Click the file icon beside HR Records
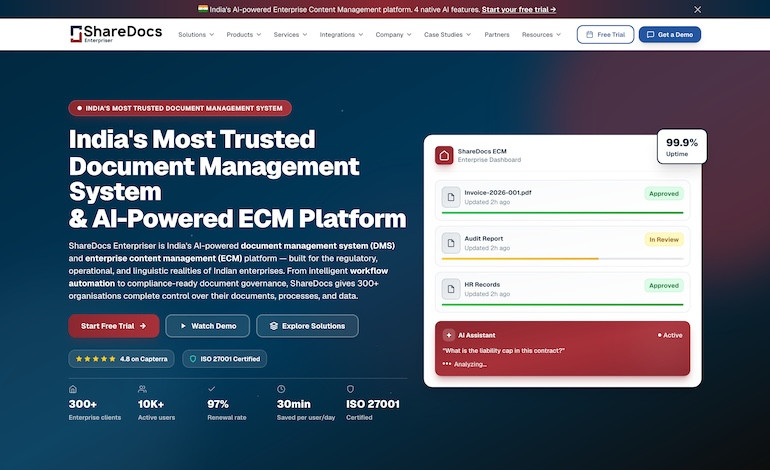The image size is (770, 470). [x=451, y=289]
